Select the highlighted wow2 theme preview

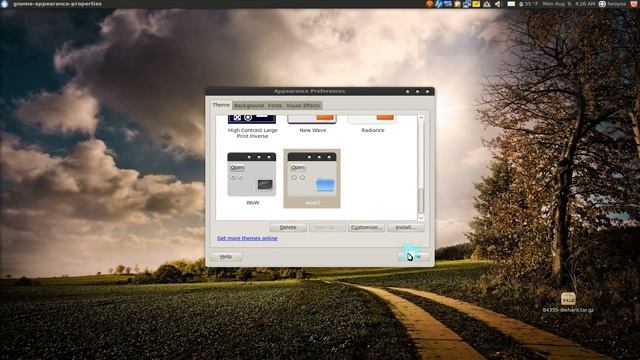click(312, 178)
